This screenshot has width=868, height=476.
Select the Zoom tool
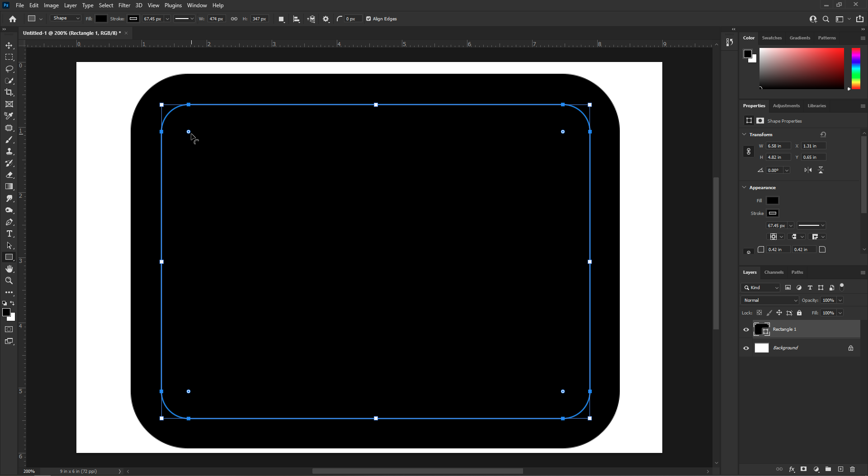[9, 281]
